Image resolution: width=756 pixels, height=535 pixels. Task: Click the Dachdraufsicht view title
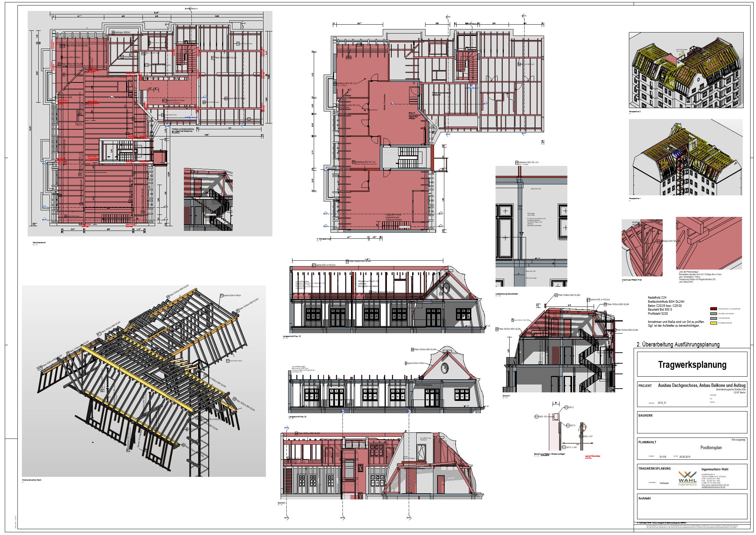tap(39, 243)
